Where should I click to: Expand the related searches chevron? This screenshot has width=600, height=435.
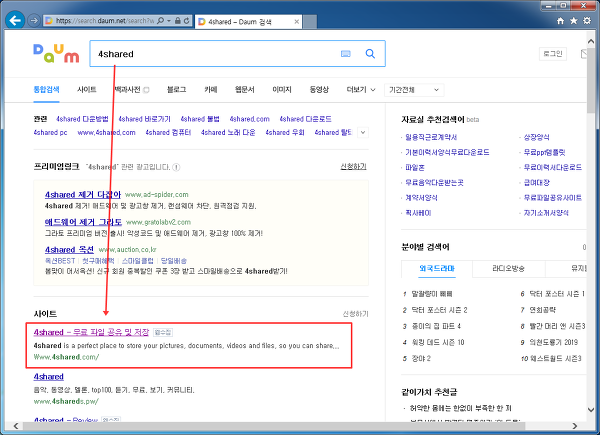[x=363, y=132]
